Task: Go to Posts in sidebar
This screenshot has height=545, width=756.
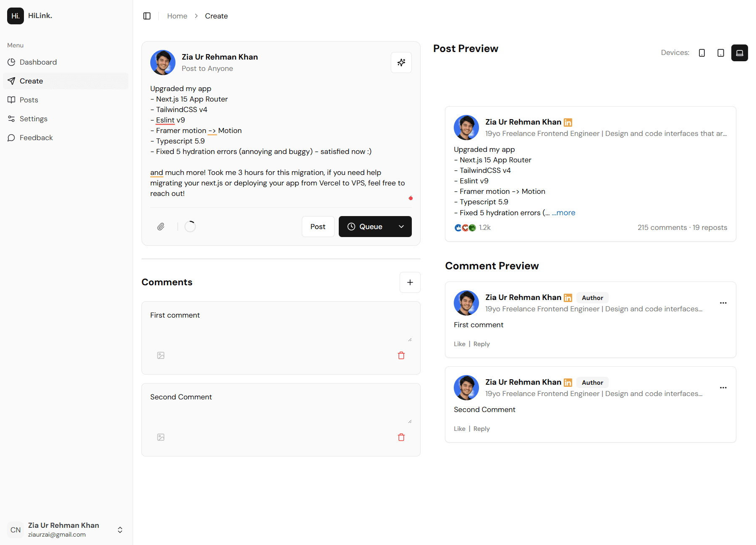Action: 29,100
